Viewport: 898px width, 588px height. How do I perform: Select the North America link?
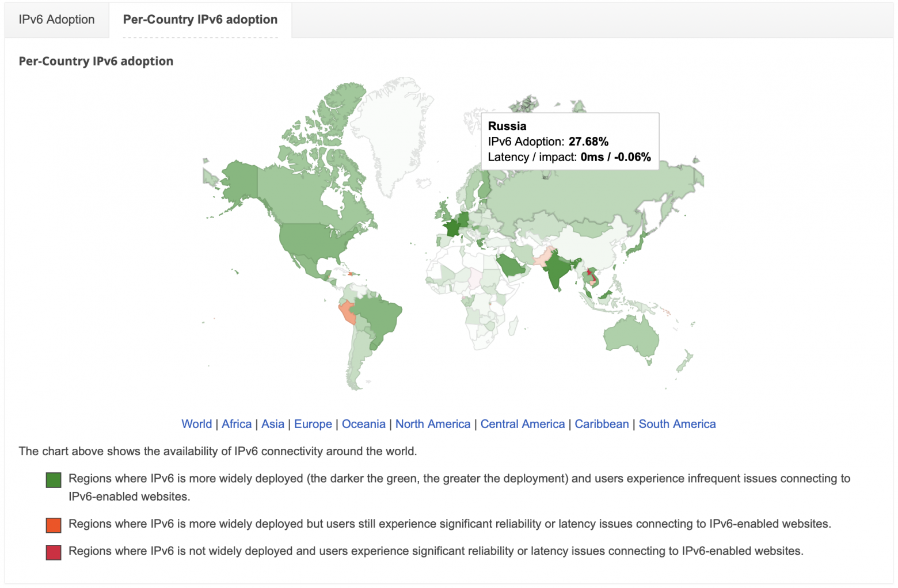tap(433, 424)
